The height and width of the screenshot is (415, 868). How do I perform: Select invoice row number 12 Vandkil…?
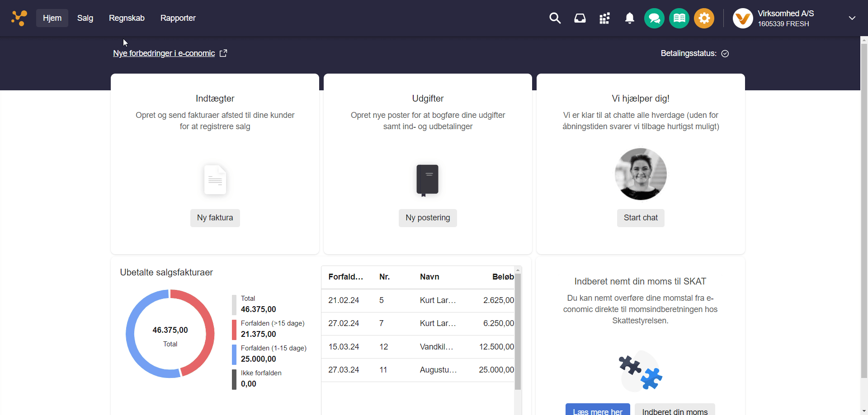pos(418,347)
